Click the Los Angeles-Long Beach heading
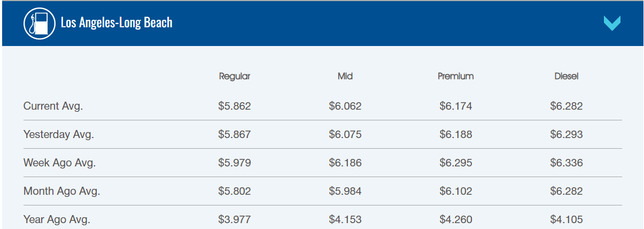This screenshot has width=644, height=229. [117, 23]
